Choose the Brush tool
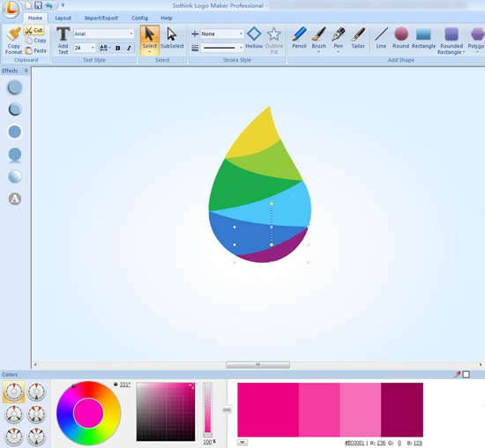This screenshot has width=485, height=448. 318,39
